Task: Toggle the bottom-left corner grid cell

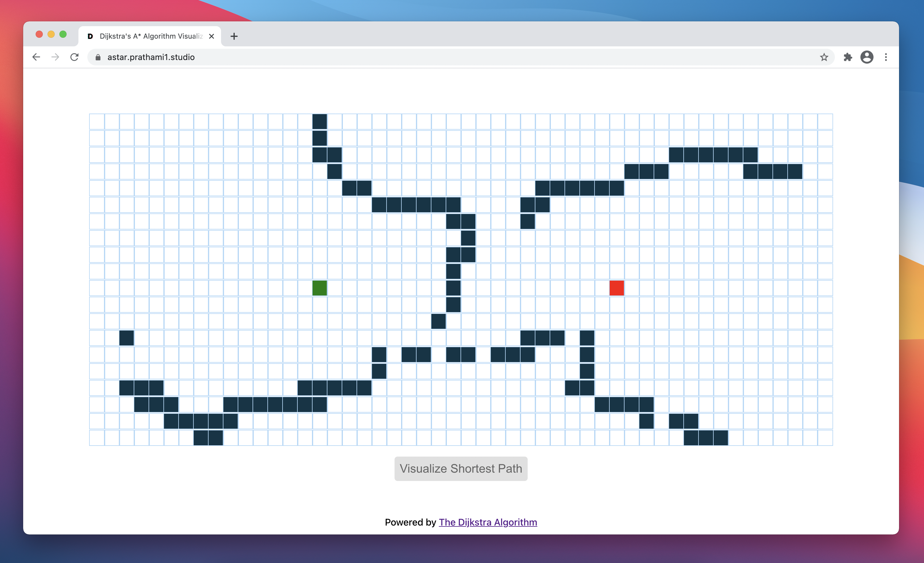Action: pos(97,438)
